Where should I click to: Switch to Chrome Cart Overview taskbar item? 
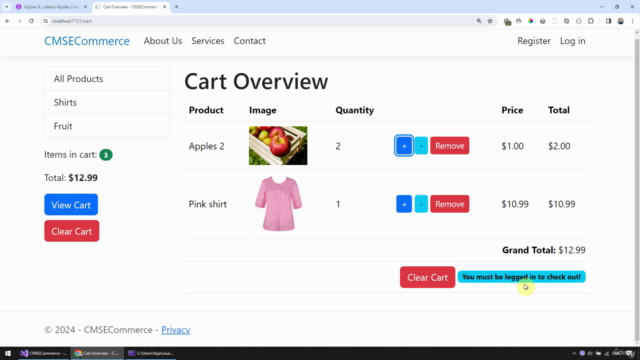point(97,353)
